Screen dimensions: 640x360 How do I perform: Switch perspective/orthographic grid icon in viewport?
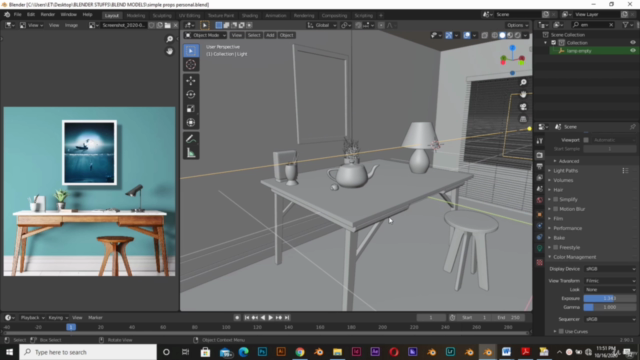pyautogui.click(x=523, y=119)
